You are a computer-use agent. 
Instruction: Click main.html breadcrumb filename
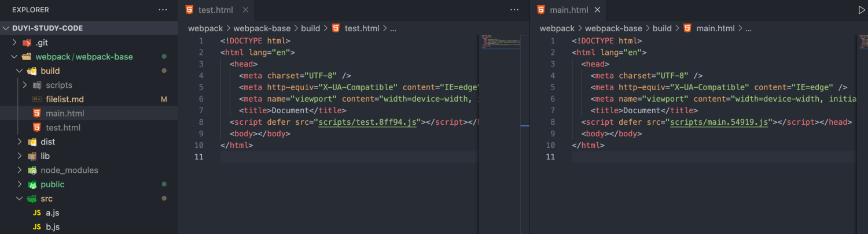coord(715,28)
